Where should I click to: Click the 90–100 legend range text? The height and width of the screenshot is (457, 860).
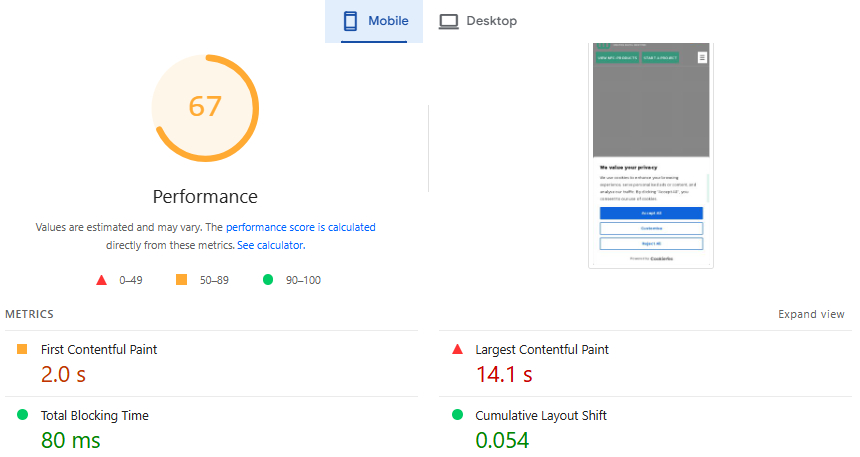click(x=303, y=280)
